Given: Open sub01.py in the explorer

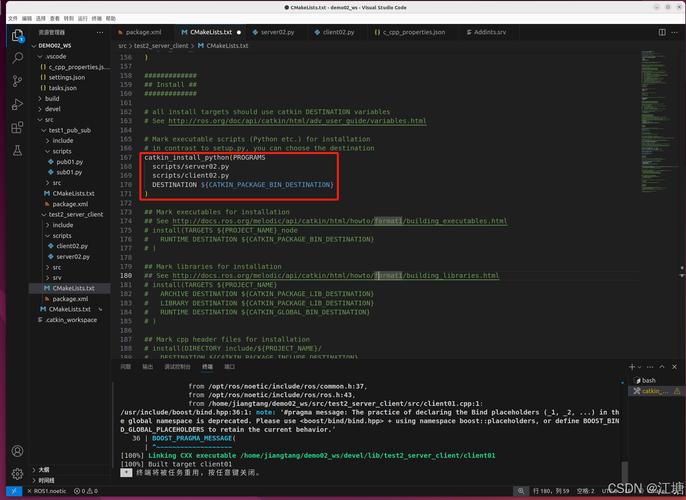Looking at the screenshot, I should tap(70, 172).
